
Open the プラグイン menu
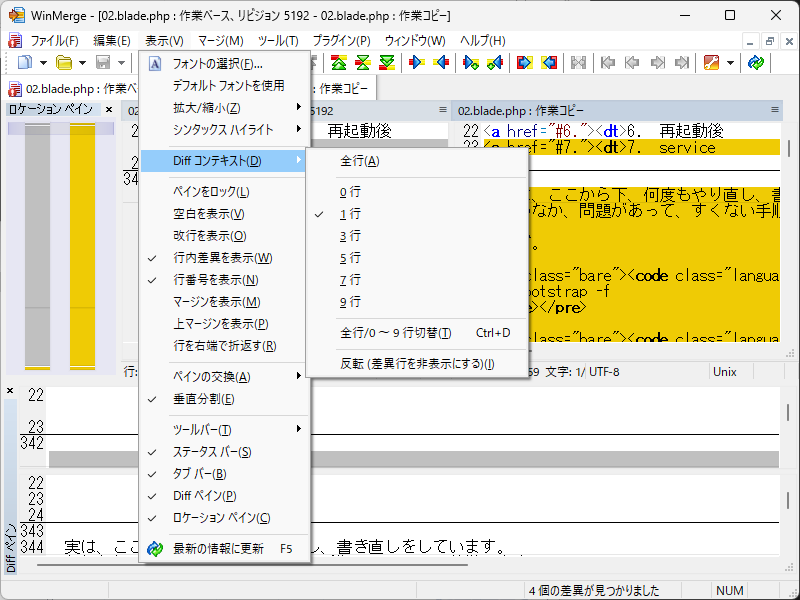click(x=341, y=41)
